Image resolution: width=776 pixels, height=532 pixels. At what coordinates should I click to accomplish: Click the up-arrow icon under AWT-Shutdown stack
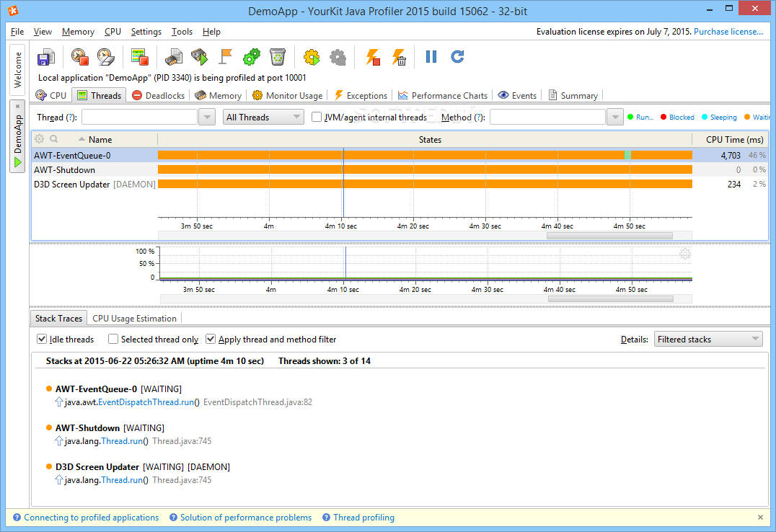[59, 440]
